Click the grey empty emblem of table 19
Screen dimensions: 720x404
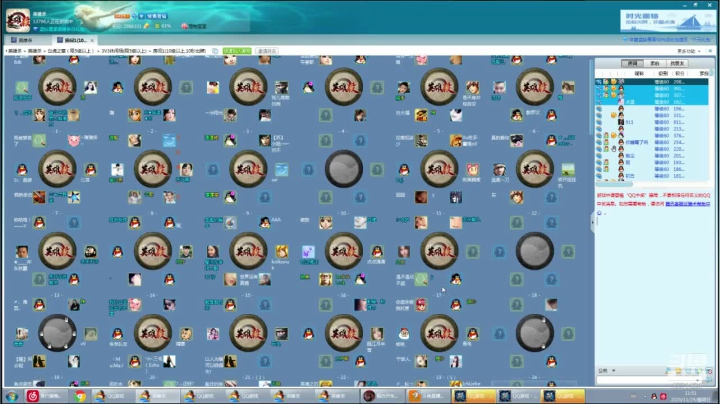click(x=57, y=333)
